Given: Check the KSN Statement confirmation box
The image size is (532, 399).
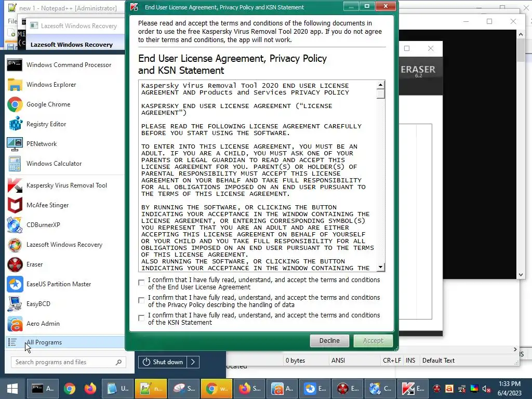Looking at the screenshot, I should [x=141, y=318].
